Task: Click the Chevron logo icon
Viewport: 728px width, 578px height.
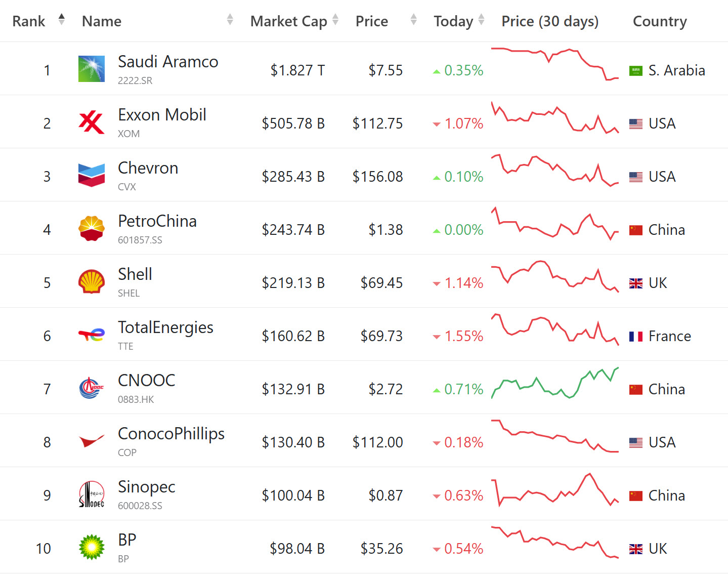Action: pos(92,175)
